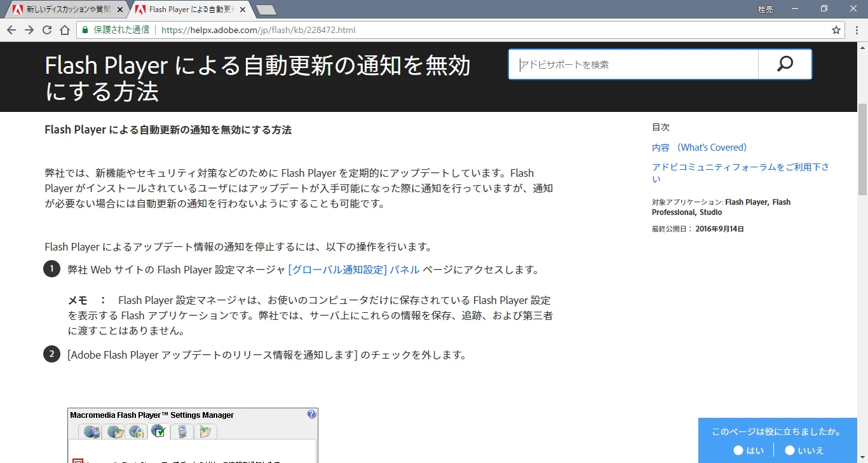Go forward with the browser arrow
This screenshot has width=868, height=463.
point(29,30)
